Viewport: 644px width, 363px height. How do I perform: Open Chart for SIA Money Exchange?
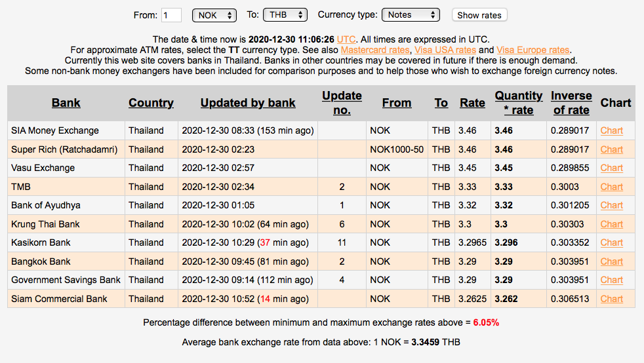(x=611, y=130)
